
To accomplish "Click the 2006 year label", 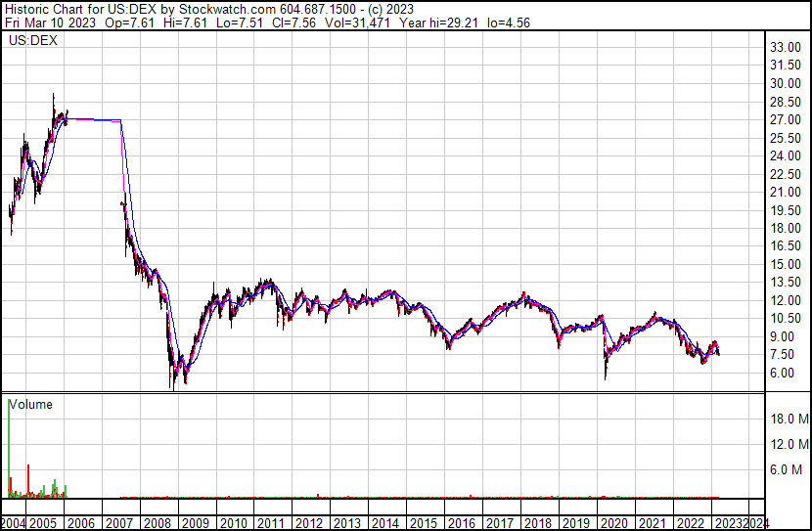I will (x=81, y=523).
